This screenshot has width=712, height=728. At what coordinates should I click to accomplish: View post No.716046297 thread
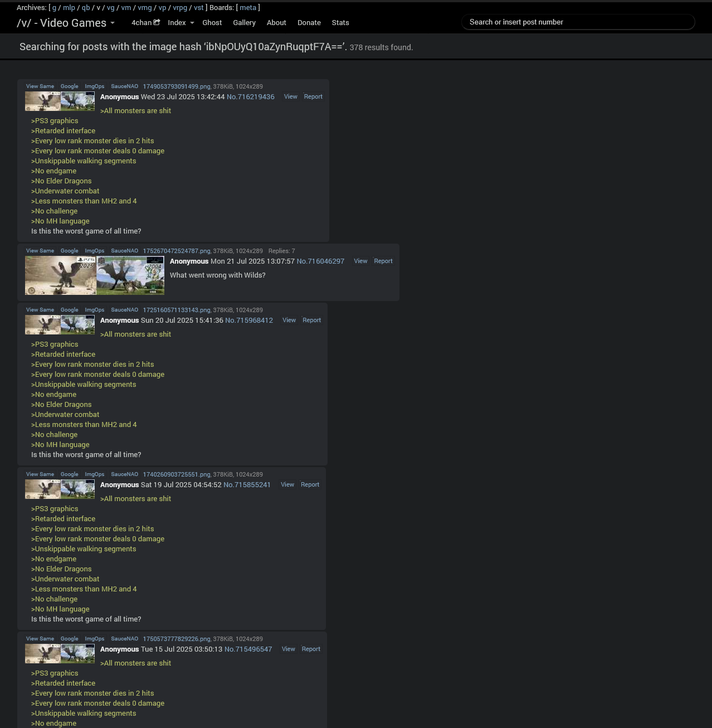[360, 261]
